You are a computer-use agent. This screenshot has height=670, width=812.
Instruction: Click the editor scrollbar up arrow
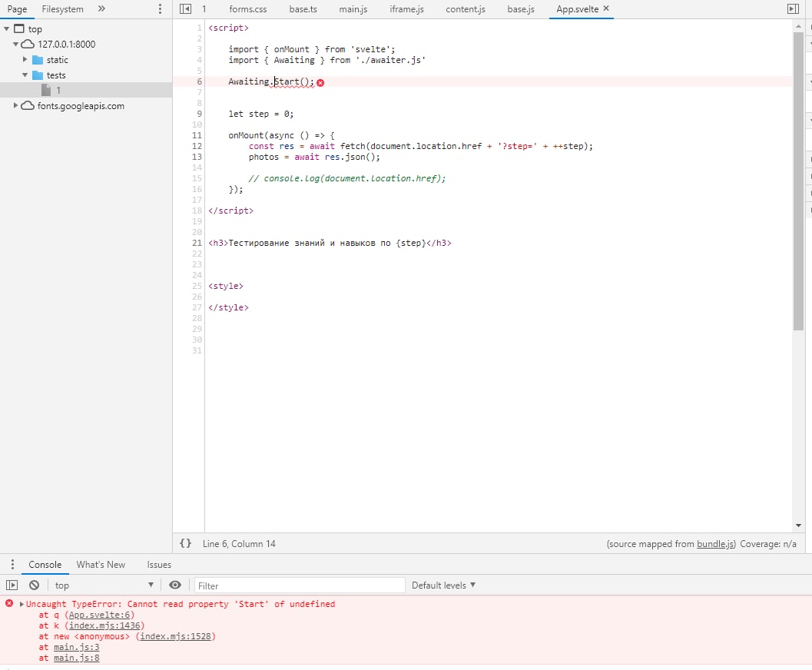(798, 26)
